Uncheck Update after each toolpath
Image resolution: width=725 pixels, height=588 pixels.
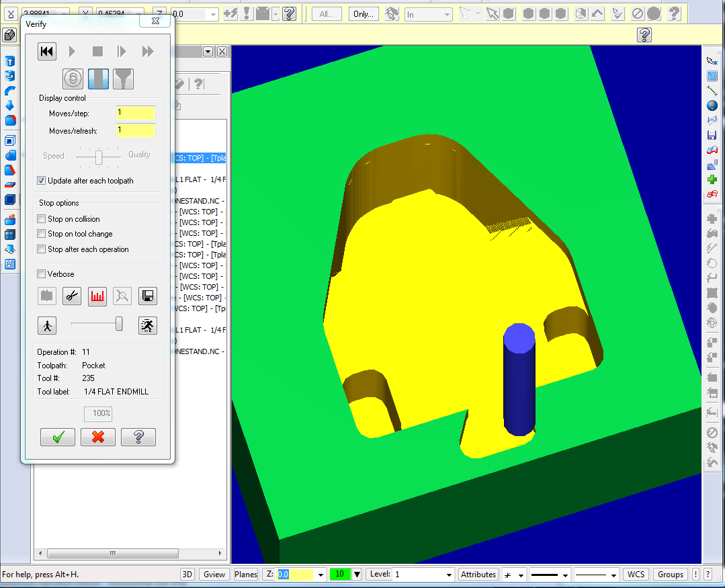pyautogui.click(x=42, y=181)
